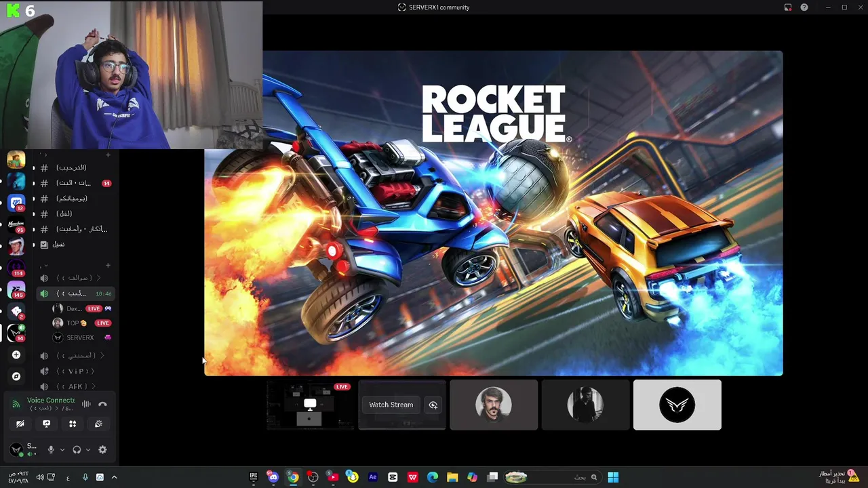Click the voice connection signal icon
The image size is (868, 488).
coord(16,404)
